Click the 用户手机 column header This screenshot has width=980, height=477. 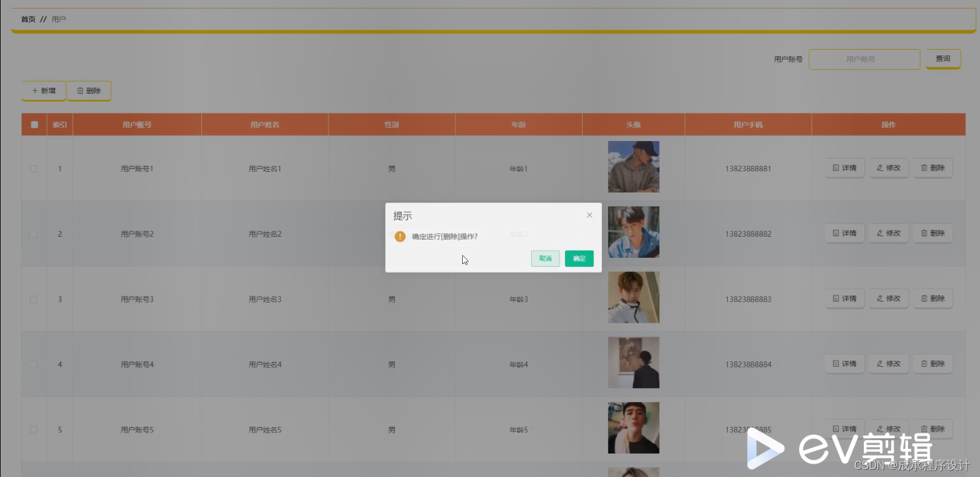pos(748,125)
